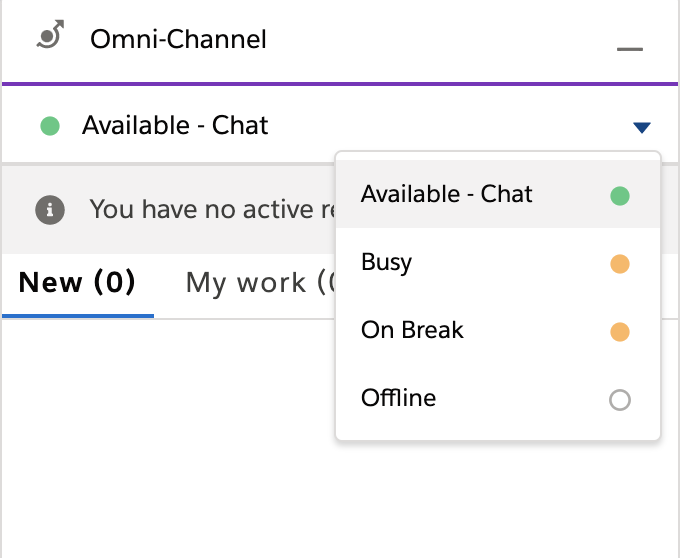Click the Omni-Channel routing icon
680x558 pixels.
[x=50, y=34]
